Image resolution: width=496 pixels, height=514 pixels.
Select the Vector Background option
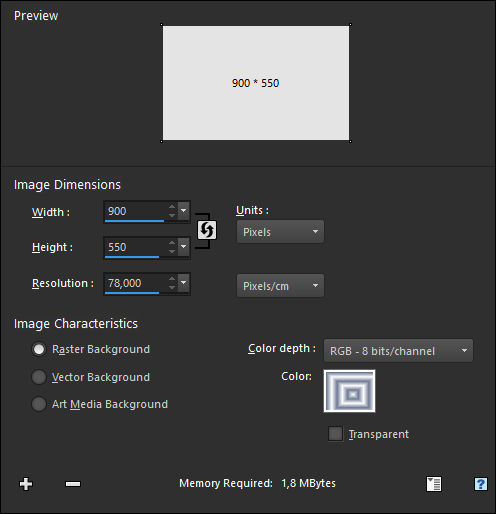pos(39,377)
